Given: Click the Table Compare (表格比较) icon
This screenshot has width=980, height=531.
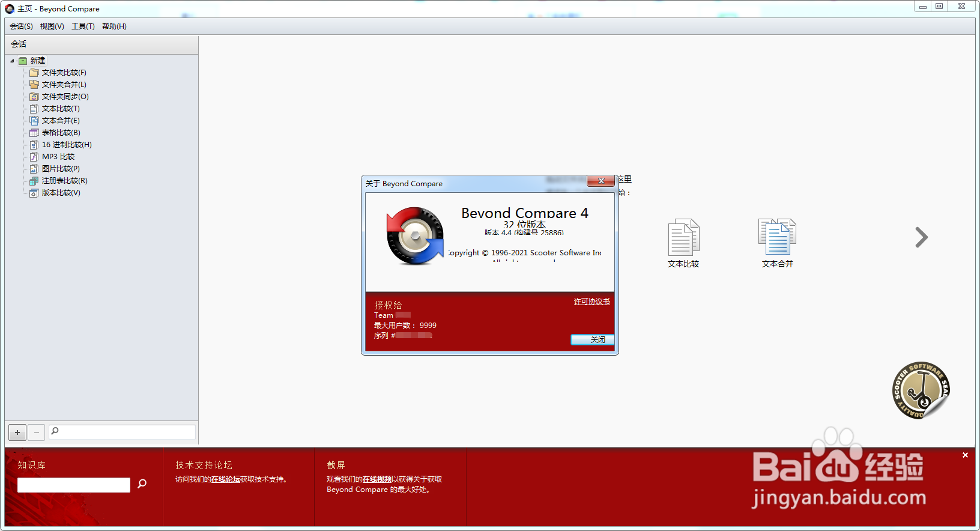Looking at the screenshot, I should pos(34,133).
